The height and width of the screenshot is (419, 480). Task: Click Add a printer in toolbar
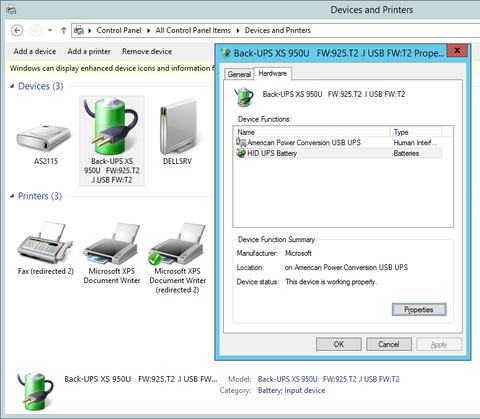tap(89, 51)
